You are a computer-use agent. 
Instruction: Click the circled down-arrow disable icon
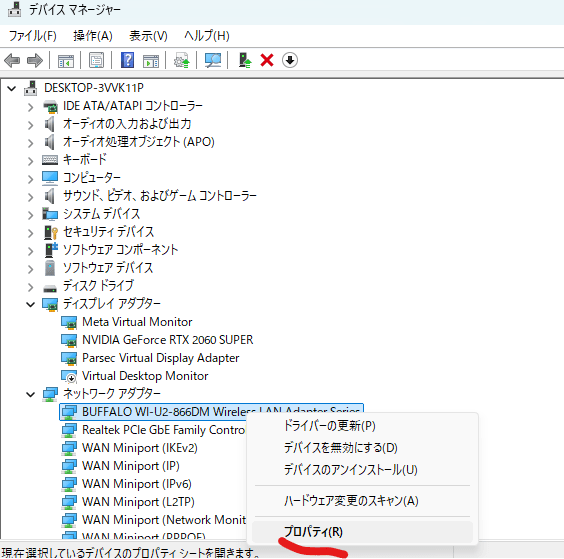(290, 60)
